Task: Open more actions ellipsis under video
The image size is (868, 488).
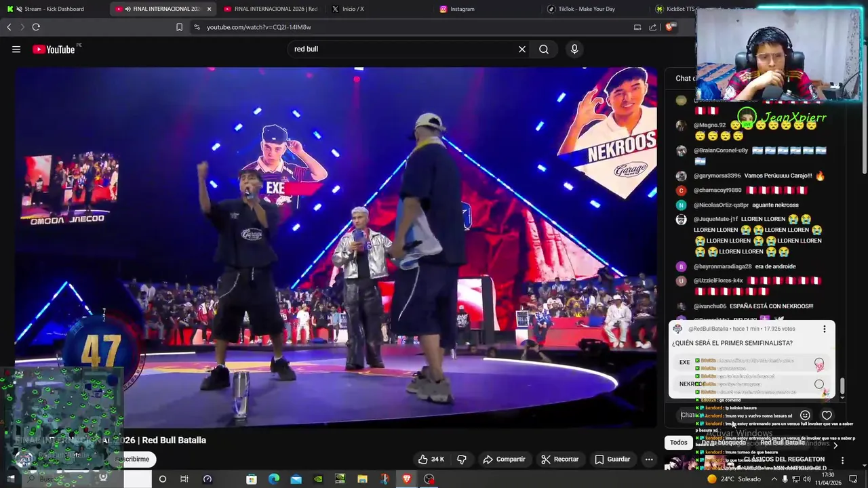Action: point(649,459)
